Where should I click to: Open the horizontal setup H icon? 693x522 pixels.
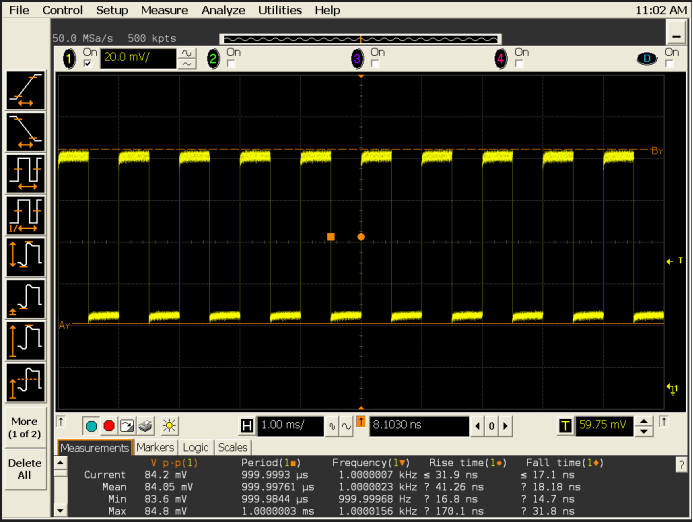point(247,426)
